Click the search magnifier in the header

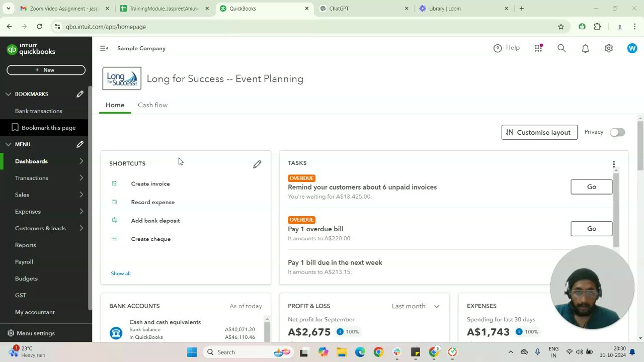click(x=561, y=48)
